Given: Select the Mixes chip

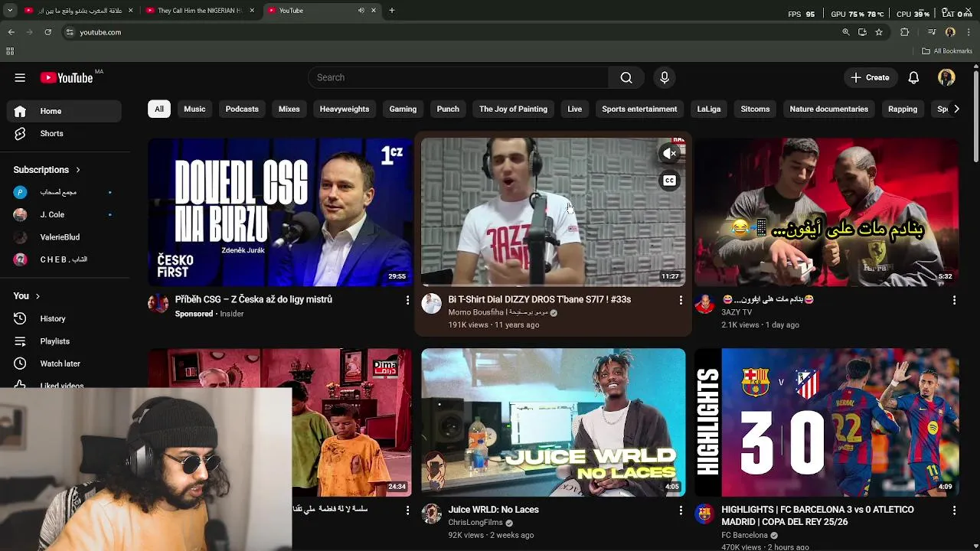Looking at the screenshot, I should click(289, 109).
